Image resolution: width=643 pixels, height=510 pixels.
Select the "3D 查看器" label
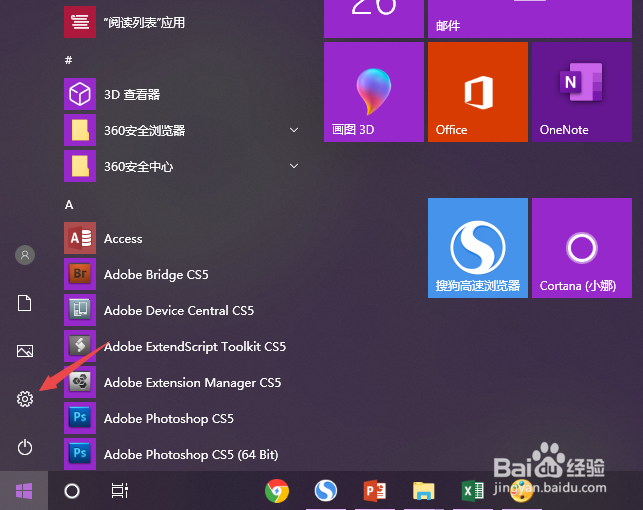click(132, 95)
